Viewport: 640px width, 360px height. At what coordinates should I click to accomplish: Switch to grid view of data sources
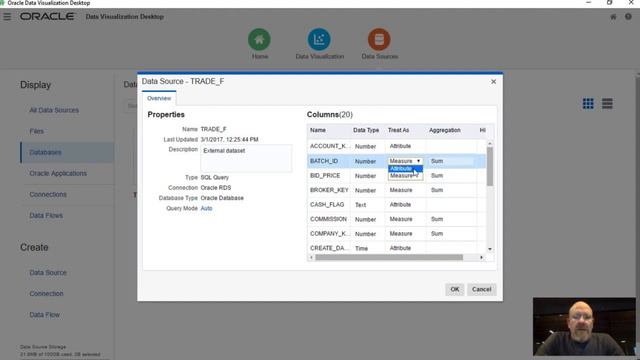[588, 103]
